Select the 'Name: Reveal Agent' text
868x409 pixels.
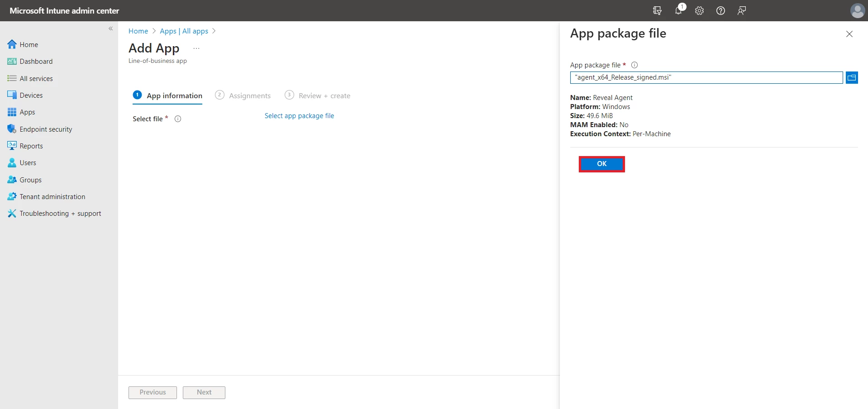click(601, 98)
